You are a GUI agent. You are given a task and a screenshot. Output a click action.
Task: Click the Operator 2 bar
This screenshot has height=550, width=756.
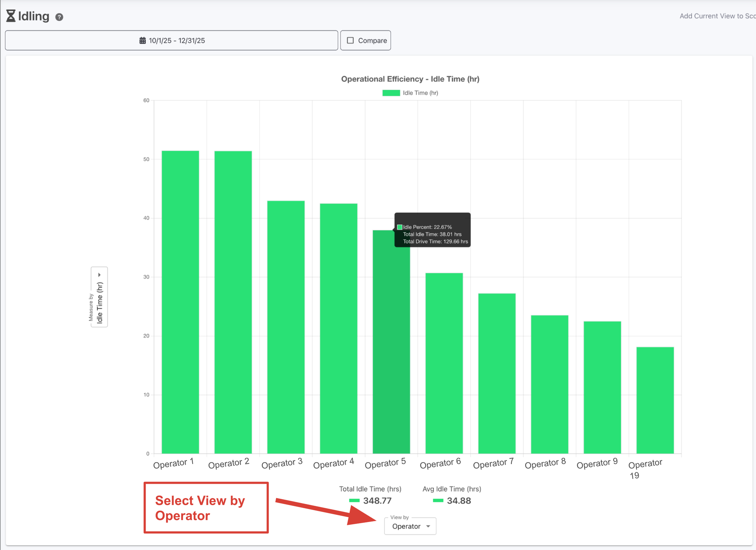pyautogui.click(x=233, y=302)
